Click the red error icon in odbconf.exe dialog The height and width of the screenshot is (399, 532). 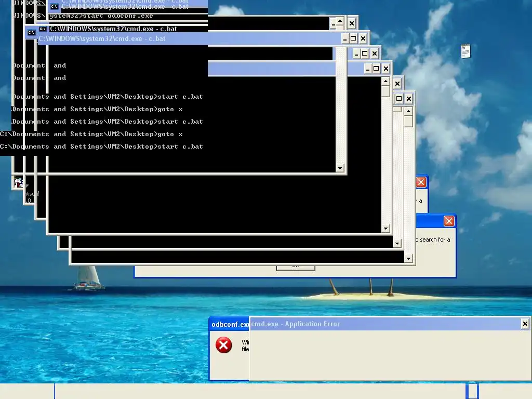click(223, 345)
